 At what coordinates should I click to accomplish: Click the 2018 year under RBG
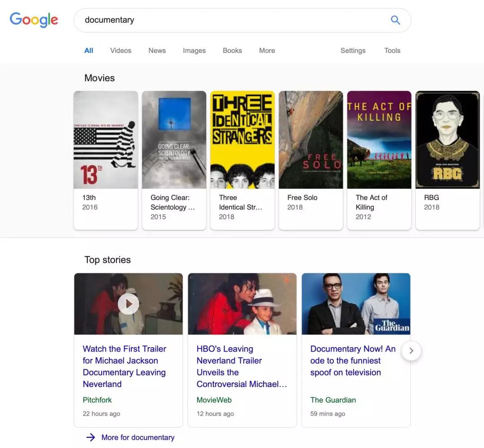point(432,207)
